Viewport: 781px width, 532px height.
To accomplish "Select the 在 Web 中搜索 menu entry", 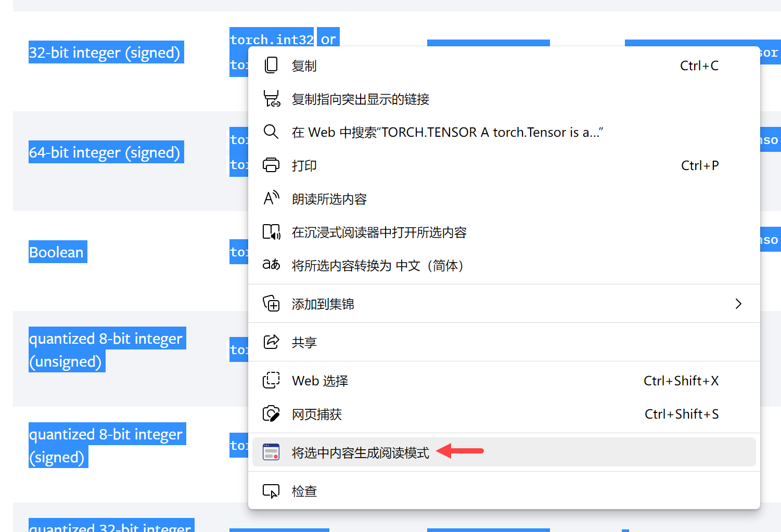I will pos(446,132).
